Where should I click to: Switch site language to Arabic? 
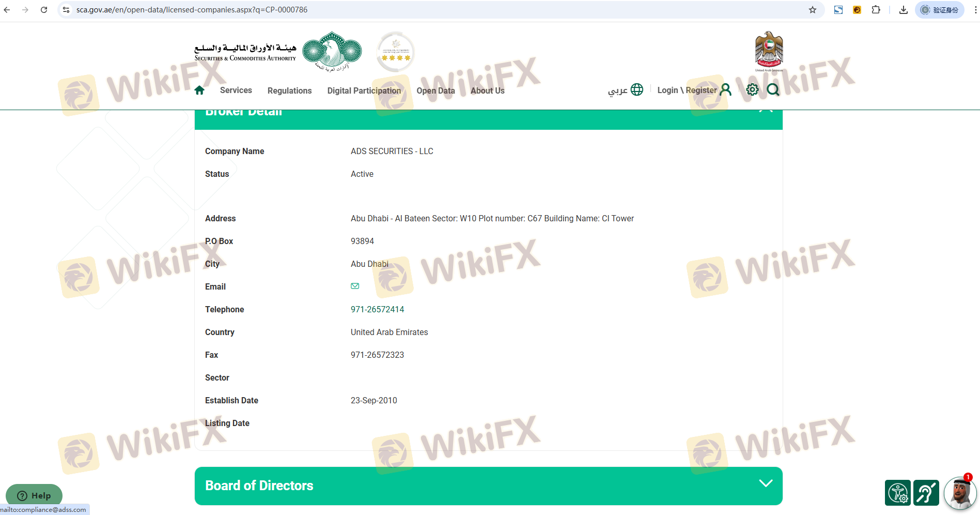click(x=618, y=90)
